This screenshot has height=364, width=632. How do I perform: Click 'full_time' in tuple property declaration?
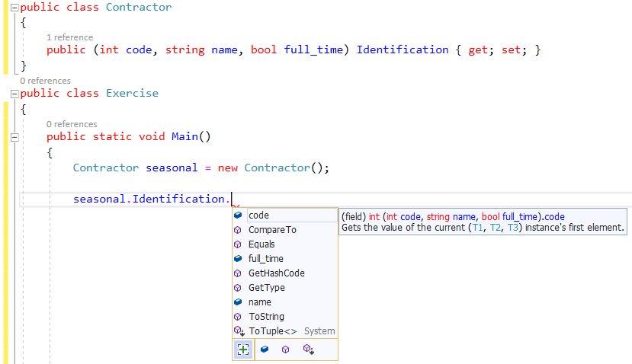click(313, 50)
